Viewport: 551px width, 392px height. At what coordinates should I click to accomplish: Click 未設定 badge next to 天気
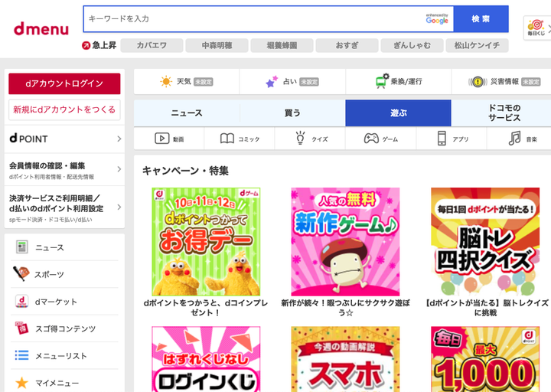(204, 82)
